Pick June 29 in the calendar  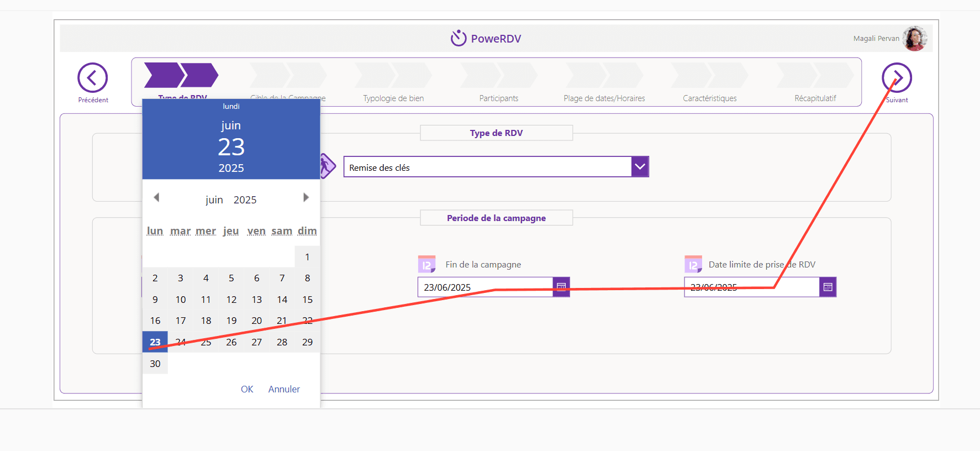[307, 342]
